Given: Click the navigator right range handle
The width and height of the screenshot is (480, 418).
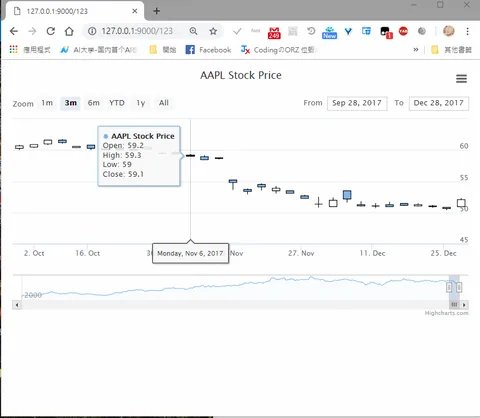Looking at the screenshot, I should [459, 287].
